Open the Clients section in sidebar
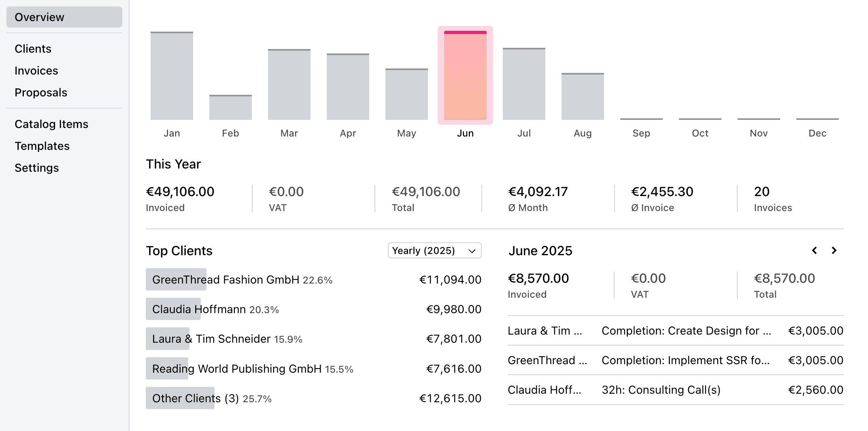 click(33, 49)
